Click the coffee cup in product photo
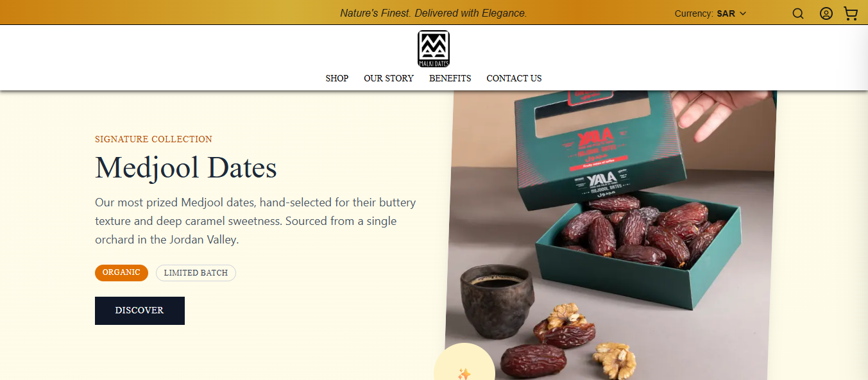 click(x=497, y=300)
